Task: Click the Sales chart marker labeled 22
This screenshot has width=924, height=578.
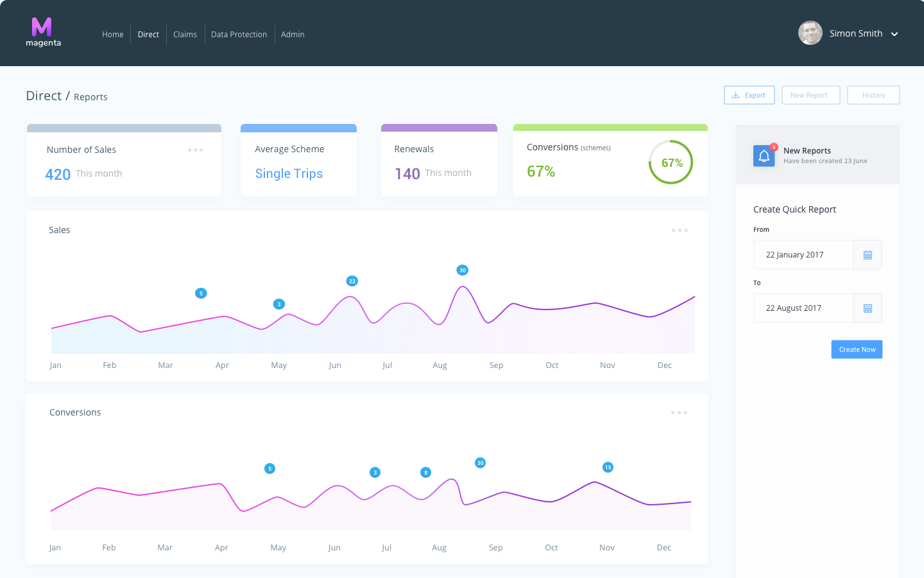Action: 352,281
